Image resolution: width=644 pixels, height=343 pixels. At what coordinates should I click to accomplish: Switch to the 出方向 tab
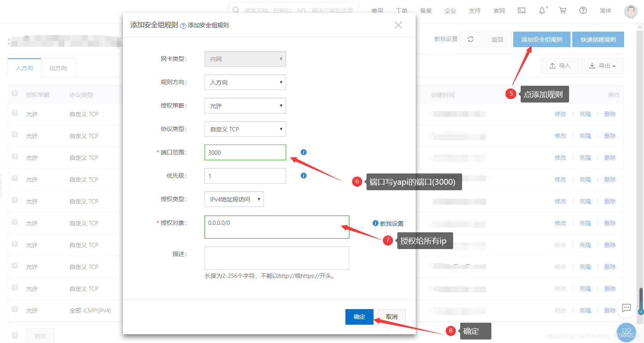point(58,68)
